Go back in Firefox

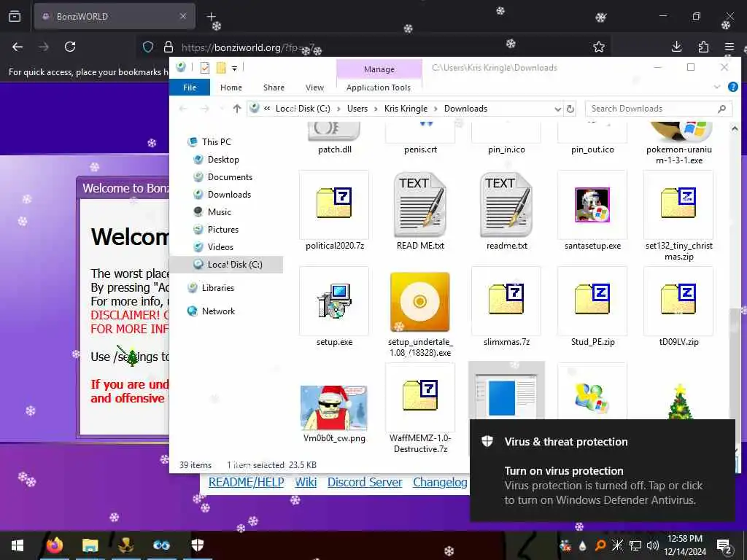point(18,47)
